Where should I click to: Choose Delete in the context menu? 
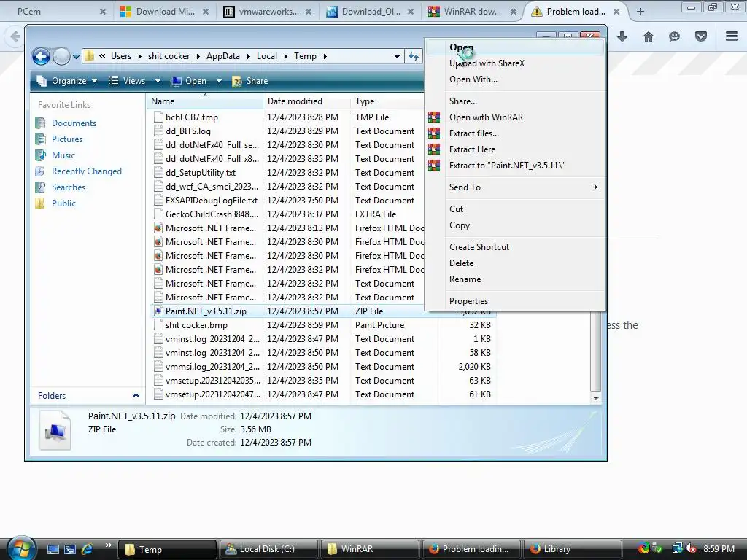pyautogui.click(x=515, y=262)
